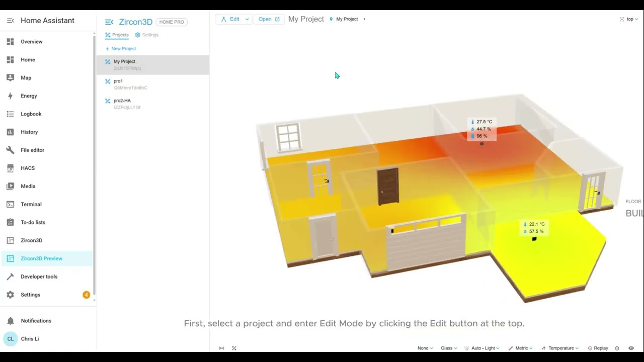The height and width of the screenshot is (362, 644).
Task: Expand the breadcrumb chevron after My Project
Action: click(x=364, y=19)
